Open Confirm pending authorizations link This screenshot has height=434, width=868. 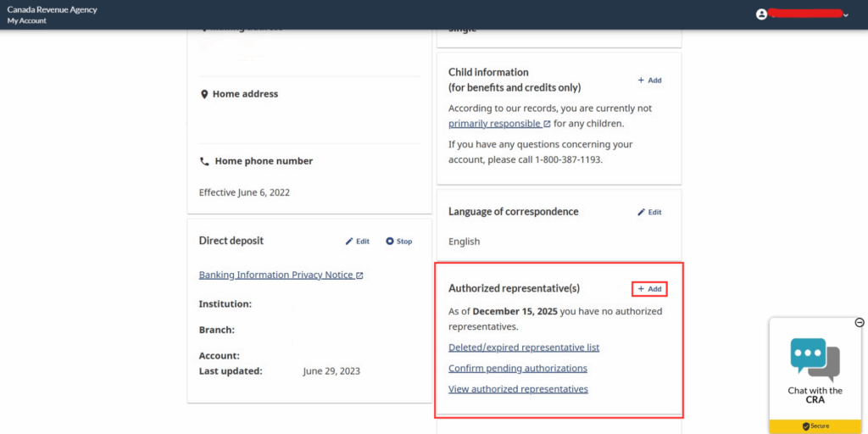[517, 369]
